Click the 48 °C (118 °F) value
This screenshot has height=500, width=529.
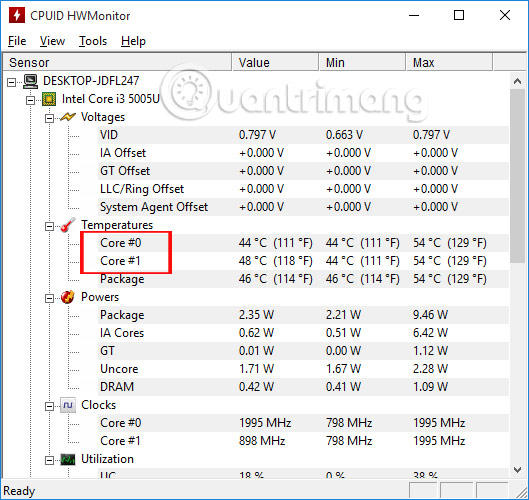[x=276, y=261]
